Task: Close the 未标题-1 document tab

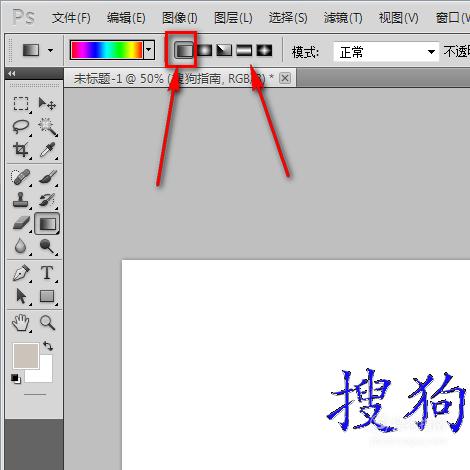Action: tap(285, 78)
